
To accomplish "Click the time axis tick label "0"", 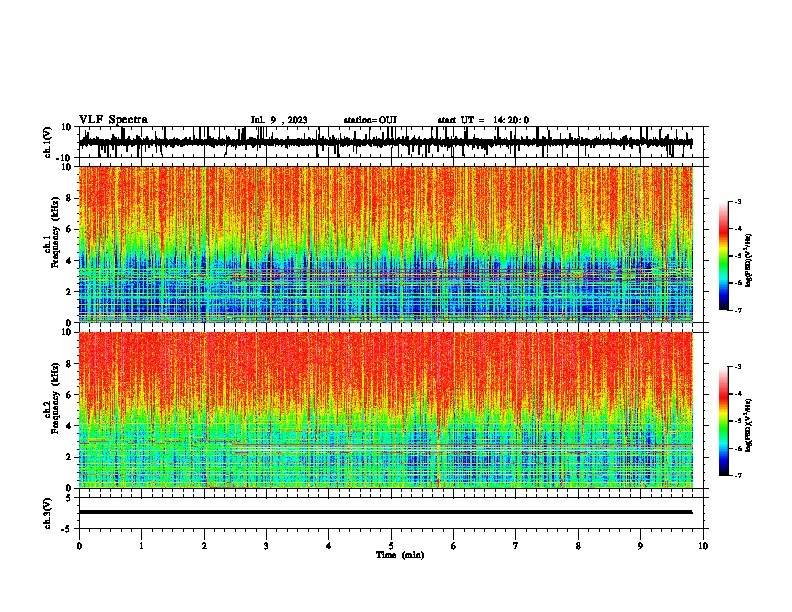I will click(x=79, y=546).
